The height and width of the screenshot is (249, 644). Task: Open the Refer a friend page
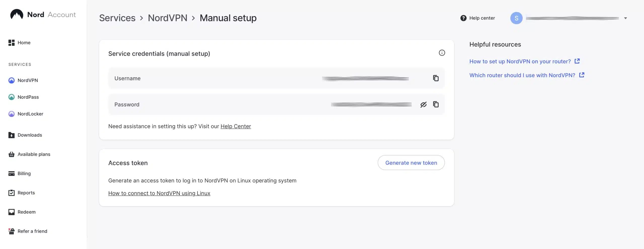tap(32, 231)
